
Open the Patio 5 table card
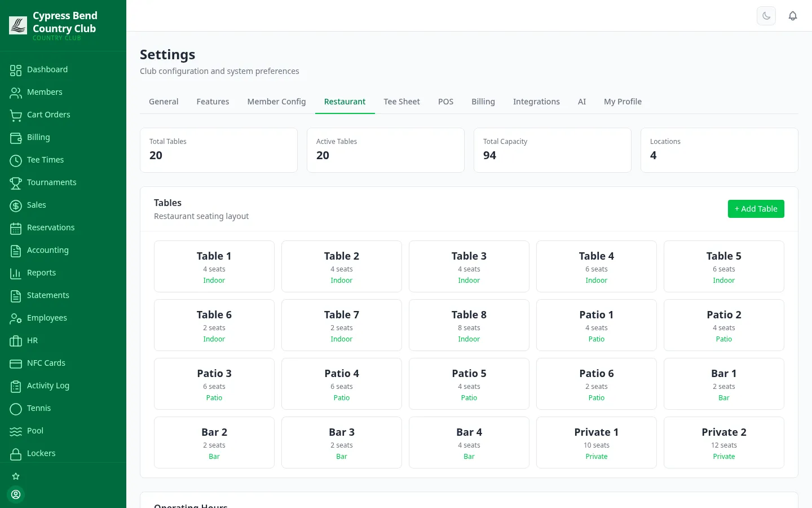click(x=469, y=384)
